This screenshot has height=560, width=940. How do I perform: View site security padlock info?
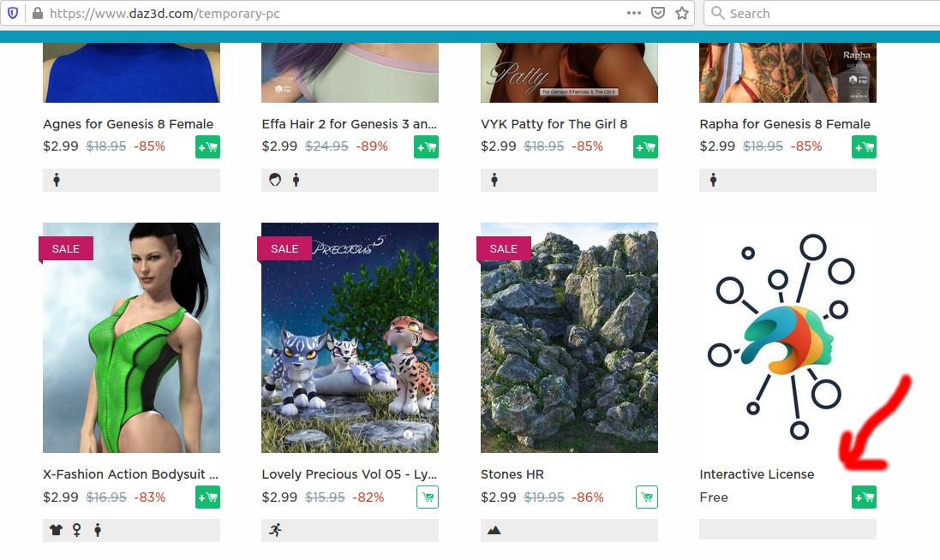37,13
